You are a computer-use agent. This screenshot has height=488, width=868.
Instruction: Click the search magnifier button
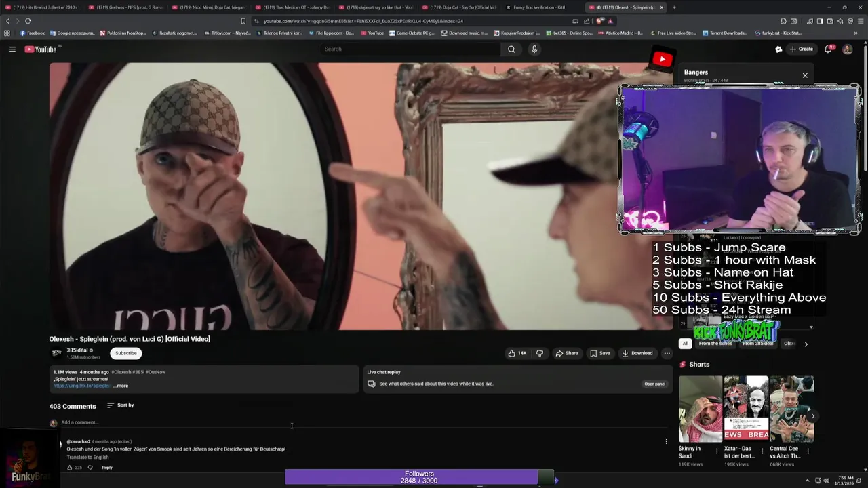click(511, 49)
